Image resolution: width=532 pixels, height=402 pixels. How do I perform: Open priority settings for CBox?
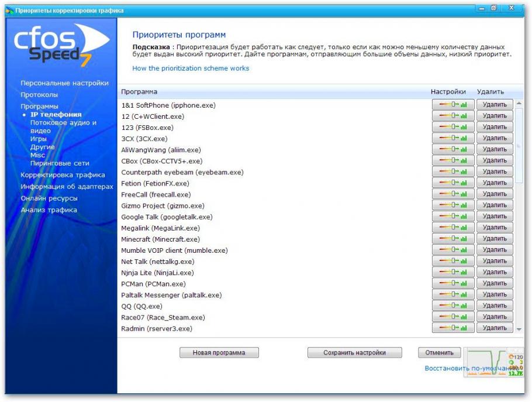[x=453, y=160]
